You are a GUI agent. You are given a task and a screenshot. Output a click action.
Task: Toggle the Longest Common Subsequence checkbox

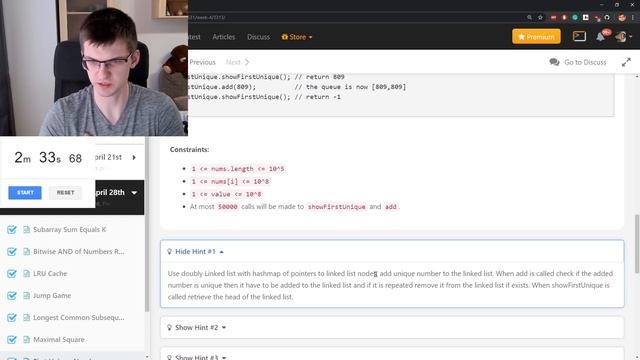[x=12, y=318]
